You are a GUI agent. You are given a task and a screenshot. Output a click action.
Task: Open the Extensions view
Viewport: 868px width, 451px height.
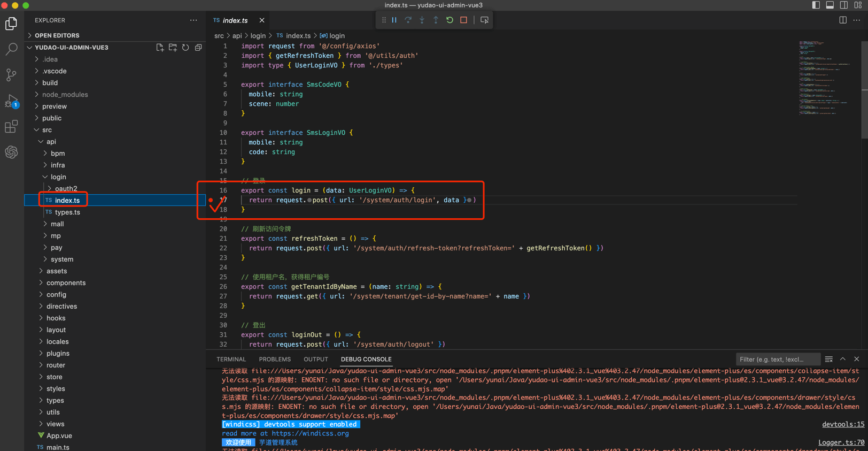tap(11, 127)
